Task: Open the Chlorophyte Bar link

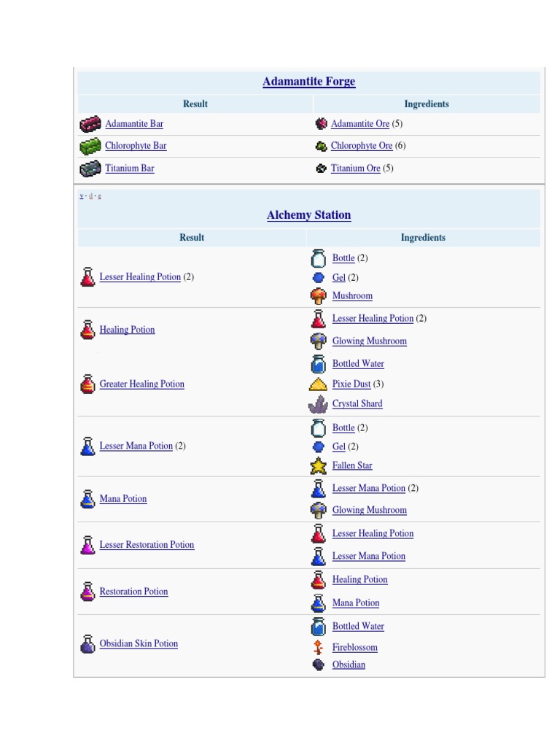Action: [x=136, y=146]
